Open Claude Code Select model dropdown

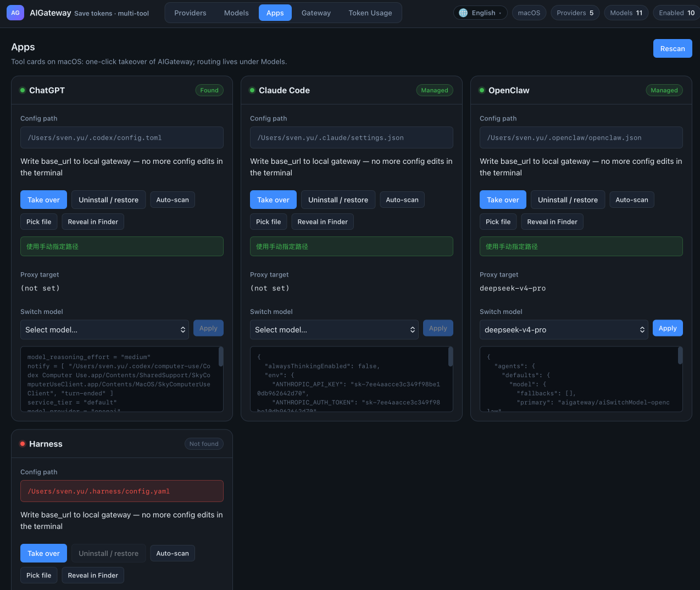click(x=334, y=329)
